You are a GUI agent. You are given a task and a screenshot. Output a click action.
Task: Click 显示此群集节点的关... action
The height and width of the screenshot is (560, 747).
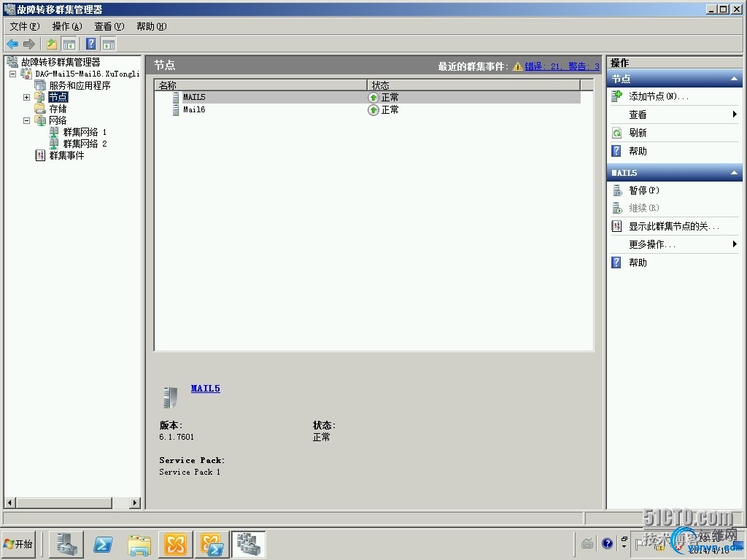click(673, 226)
